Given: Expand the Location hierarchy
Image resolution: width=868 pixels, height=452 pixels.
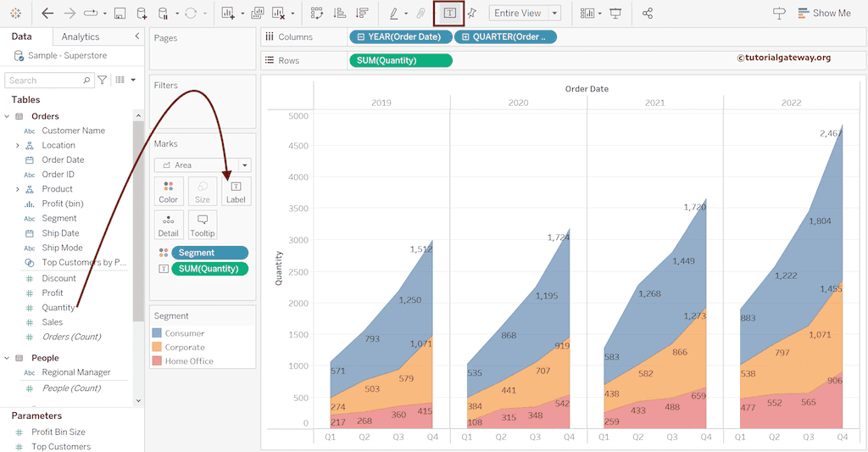Looking at the screenshot, I should point(18,146).
